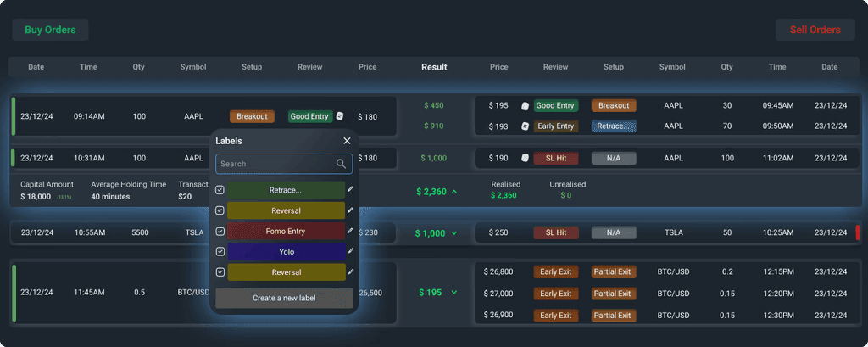Image resolution: width=868 pixels, height=347 pixels.
Task: Click the Good Entry tag on buy row
Action: (x=310, y=116)
